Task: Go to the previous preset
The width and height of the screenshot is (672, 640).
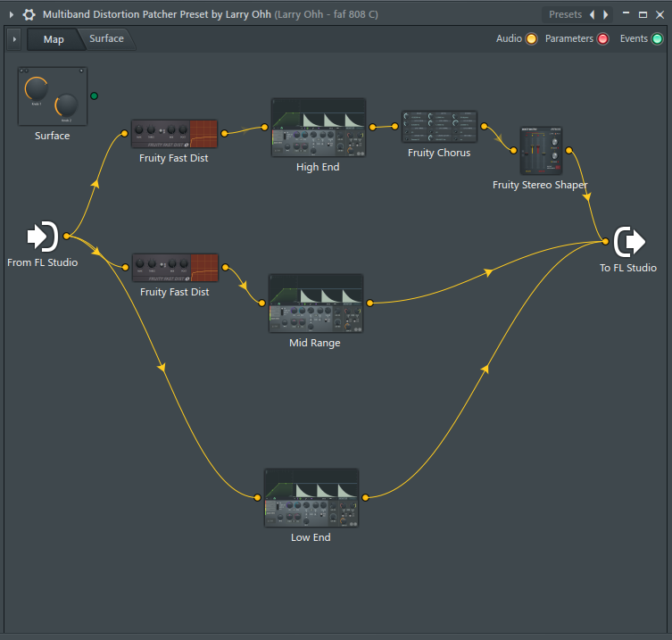Action: (592, 15)
